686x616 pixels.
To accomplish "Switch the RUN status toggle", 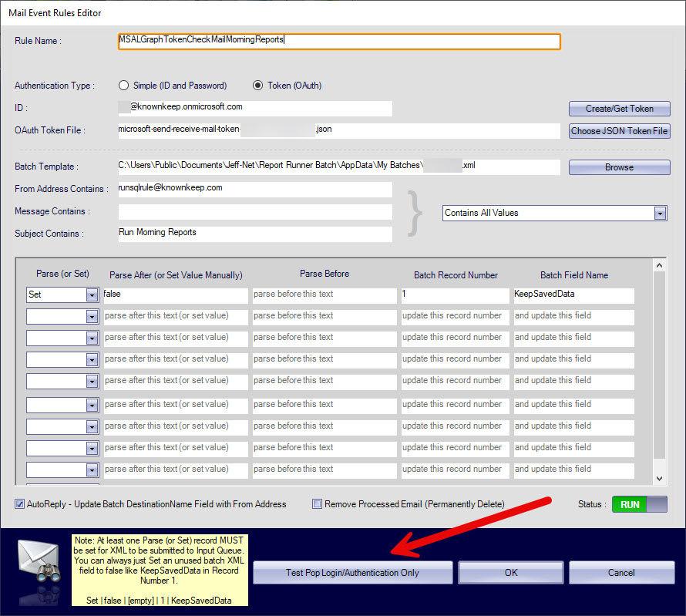I will tap(639, 504).
